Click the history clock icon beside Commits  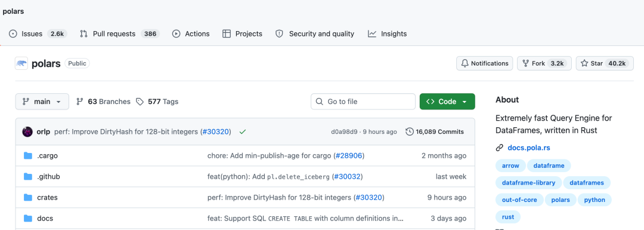(410, 132)
